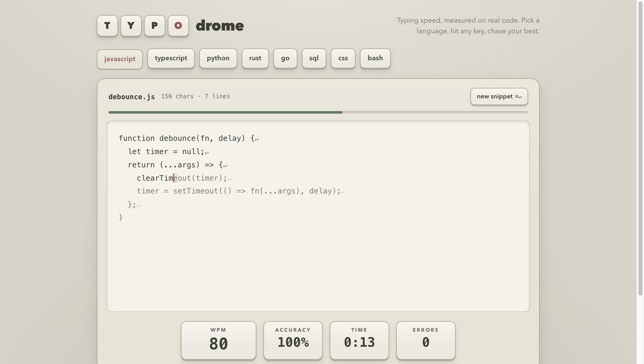Click the line 'let timer = null;'
Viewport: 644px width, 364px height.
tap(168, 152)
